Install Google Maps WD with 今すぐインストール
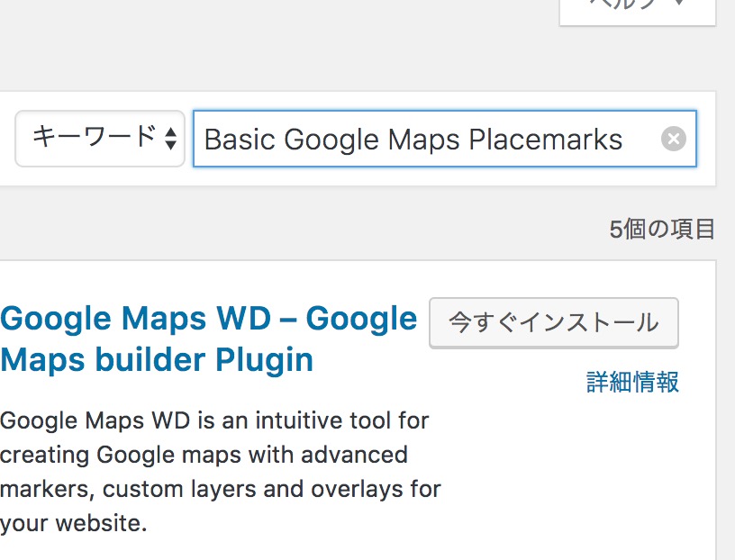The width and height of the screenshot is (735, 560). coord(554,323)
